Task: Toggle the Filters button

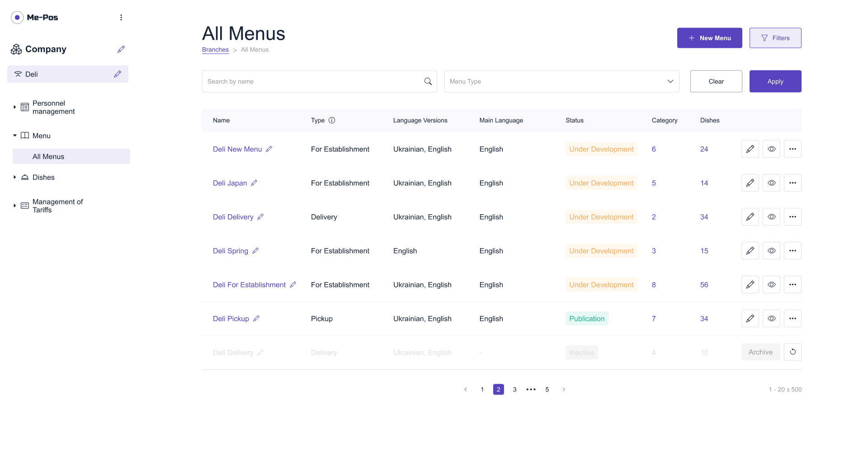Action: click(775, 38)
